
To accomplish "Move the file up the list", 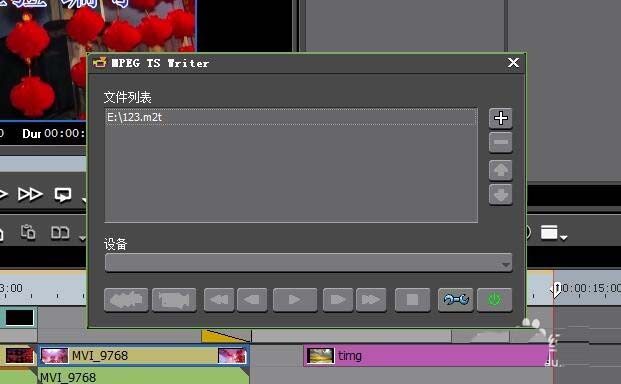I will [501, 171].
